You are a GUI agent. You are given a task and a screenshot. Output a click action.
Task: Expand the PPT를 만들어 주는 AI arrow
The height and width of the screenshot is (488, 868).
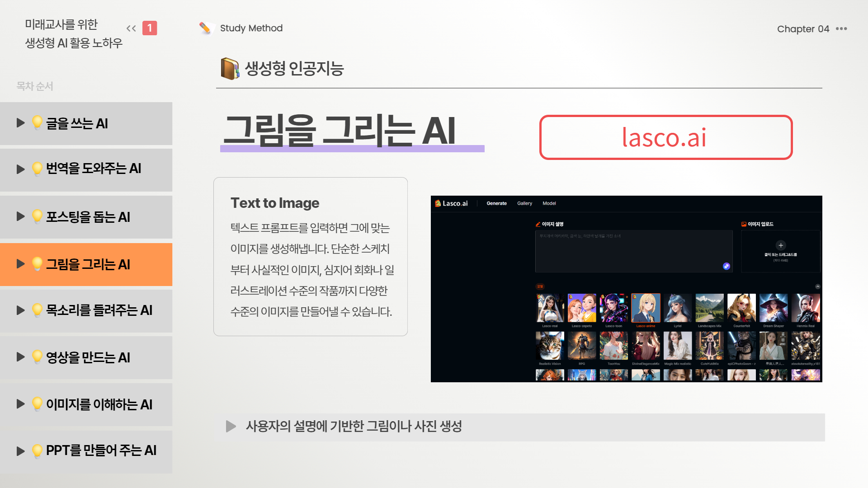click(20, 451)
